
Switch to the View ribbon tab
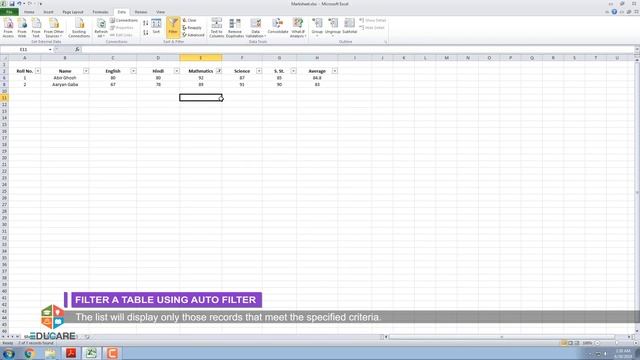point(161,12)
